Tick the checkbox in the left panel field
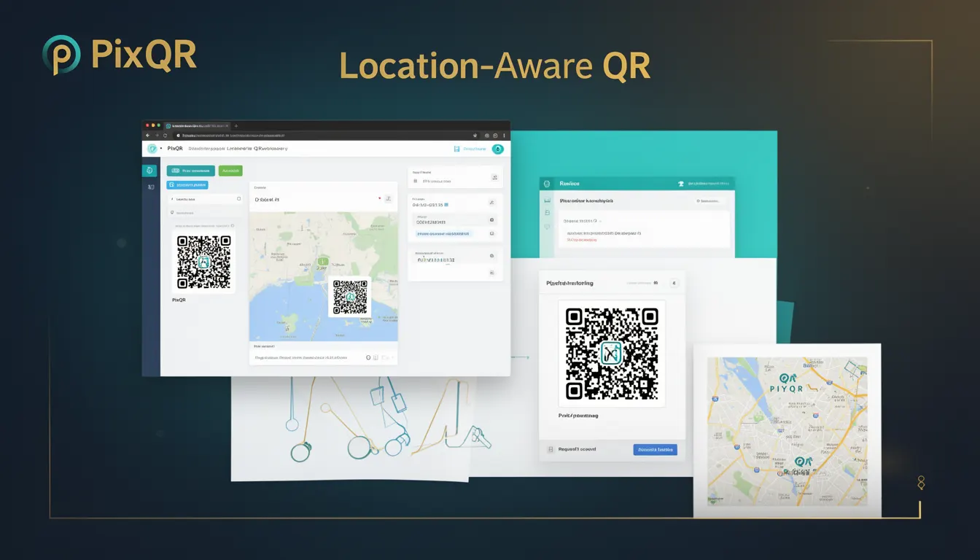This screenshot has width=980, height=560. (x=238, y=198)
